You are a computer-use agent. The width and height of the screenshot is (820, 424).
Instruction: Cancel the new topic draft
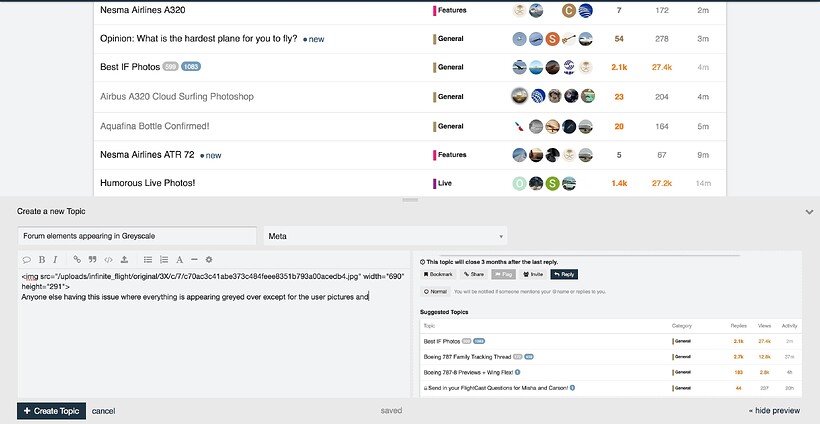tap(104, 411)
